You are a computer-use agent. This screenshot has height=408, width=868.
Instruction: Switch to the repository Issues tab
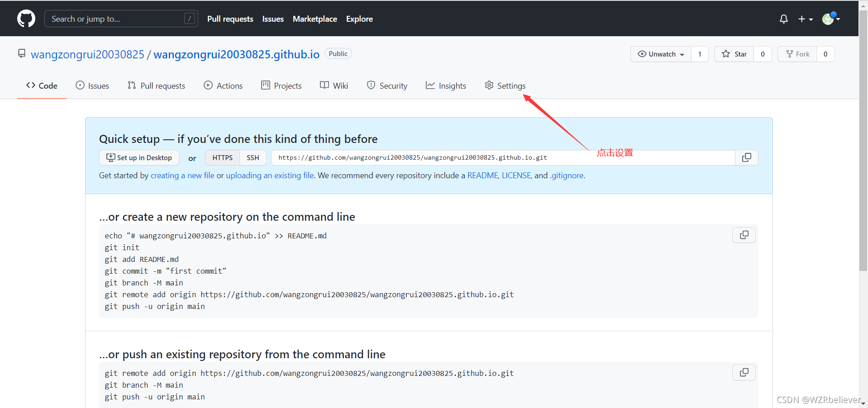pyautogui.click(x=92, y=85)
